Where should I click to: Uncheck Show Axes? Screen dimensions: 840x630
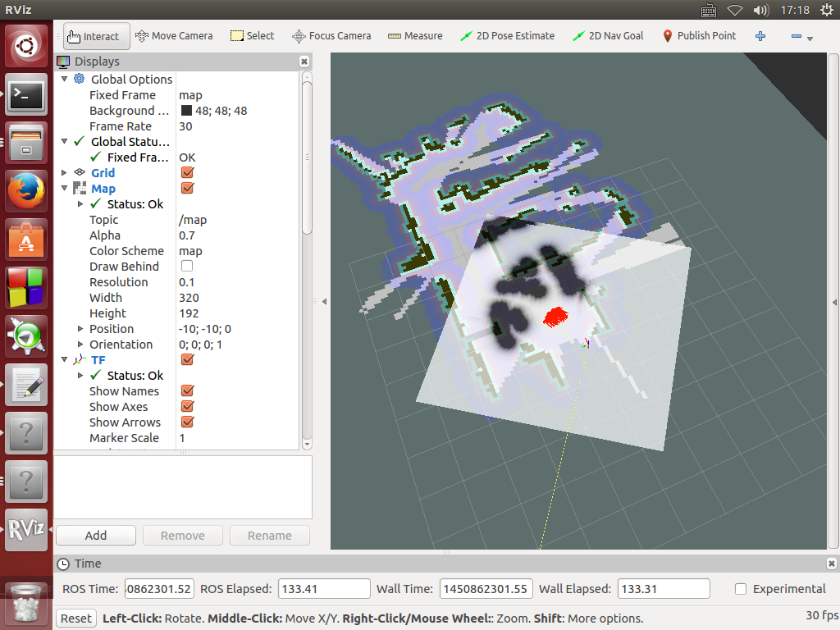coord(188,406)
